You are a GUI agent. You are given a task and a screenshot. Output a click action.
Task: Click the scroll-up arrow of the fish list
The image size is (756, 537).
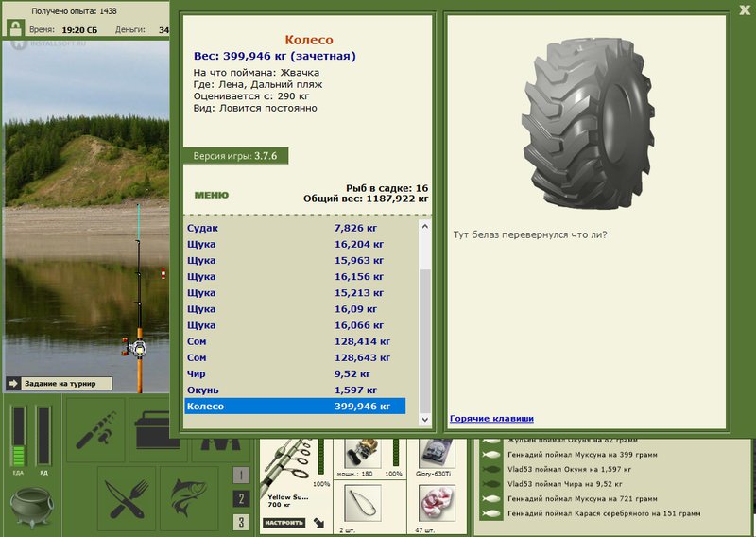click(424, 226)
